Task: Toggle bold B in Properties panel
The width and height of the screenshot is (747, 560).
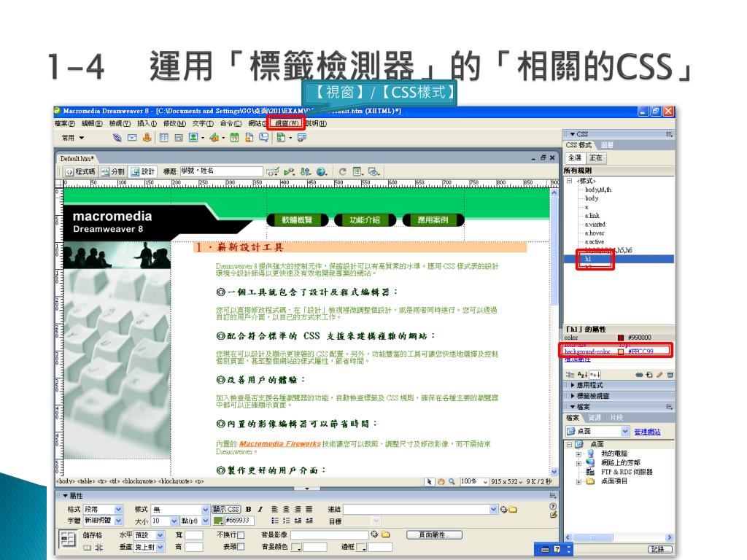Action: click(248, 509)
